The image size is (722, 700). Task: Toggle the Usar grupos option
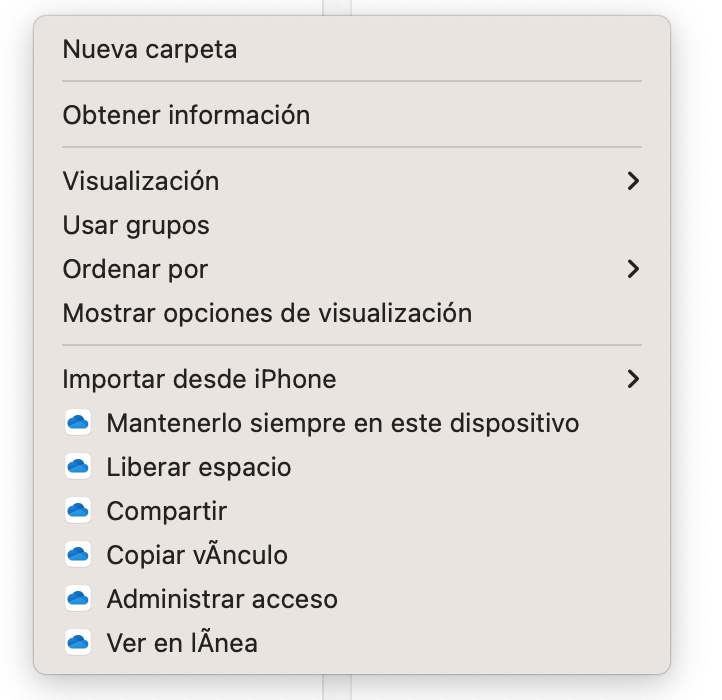tap(136, 225)
